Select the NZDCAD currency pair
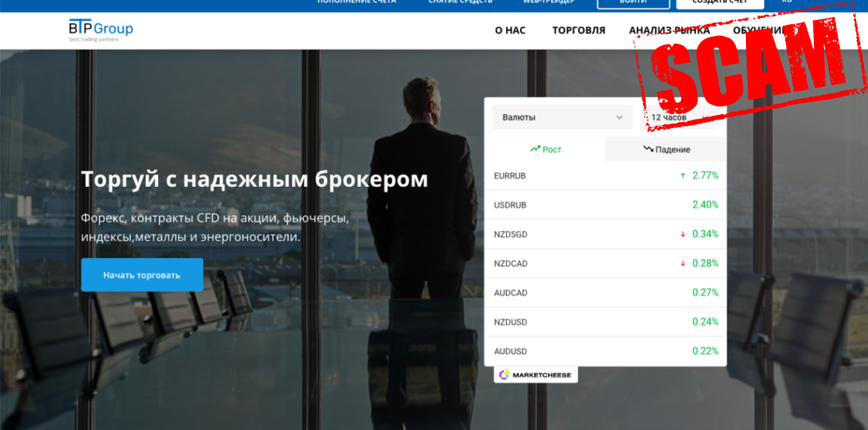Viewport: 868px width, 430px height. [x=511, y=264]
